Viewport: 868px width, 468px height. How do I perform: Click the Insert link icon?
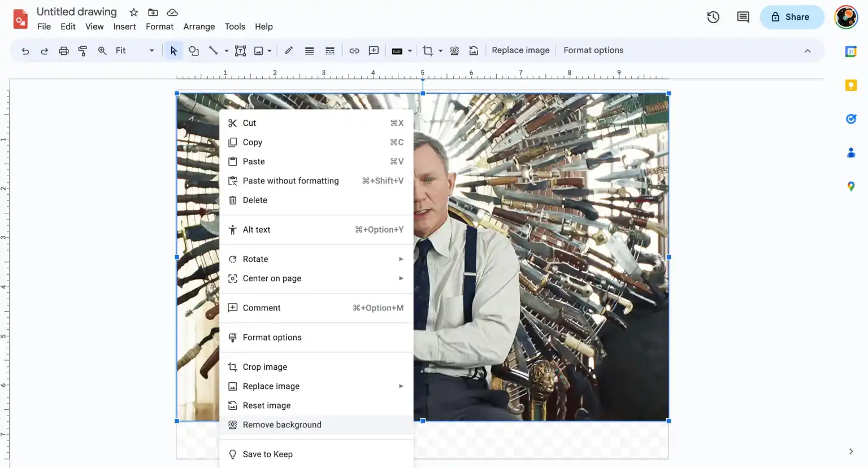354,51
